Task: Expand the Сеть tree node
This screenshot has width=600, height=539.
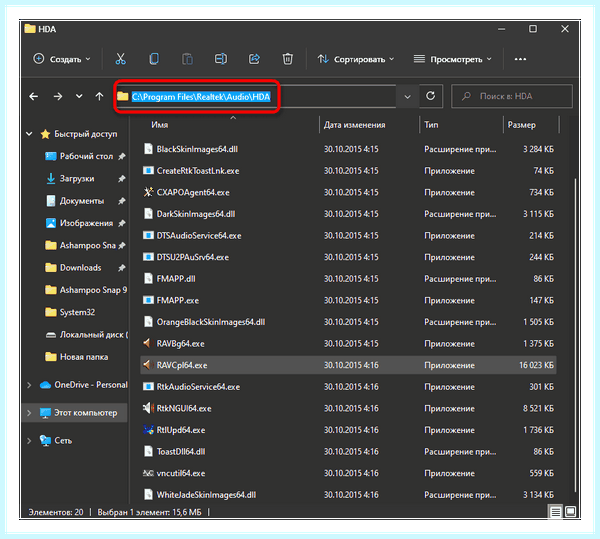Action: click(29, 441)
